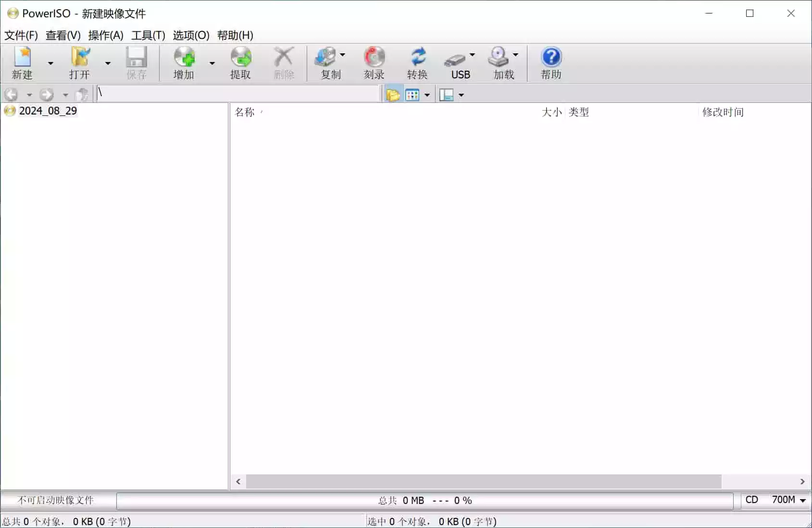The height and width of the screenshot is (528, 812).
Task: Open the 选项(O) menu
Action: [191, 35]
